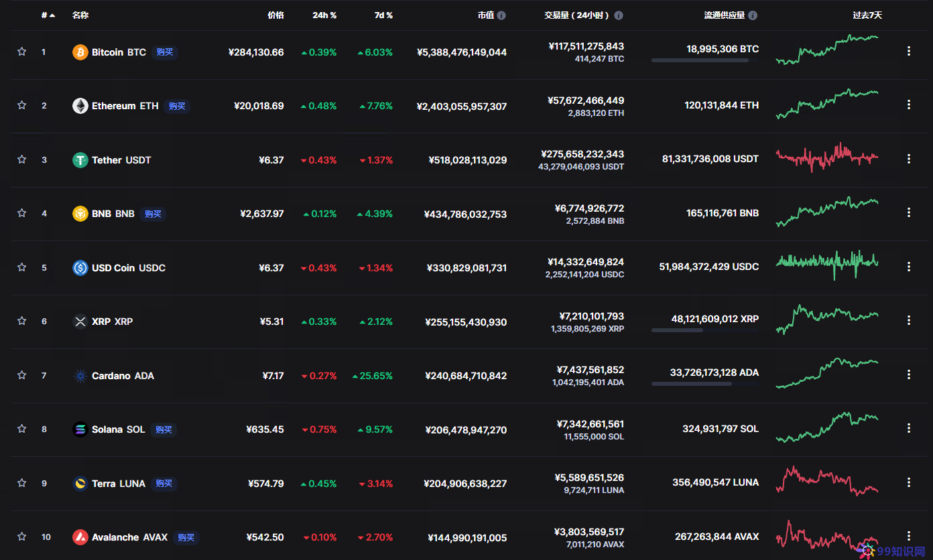The image size is (933, 560).
Task: Click XRP's circulating supply progress bar
Action: [x=705, y=330]
